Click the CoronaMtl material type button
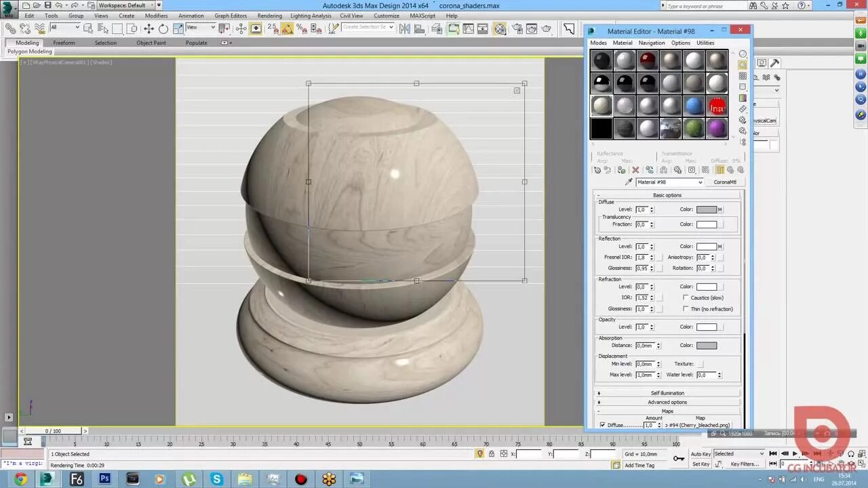The height and width of the screenshot is (488, 868). click(724, 182)
